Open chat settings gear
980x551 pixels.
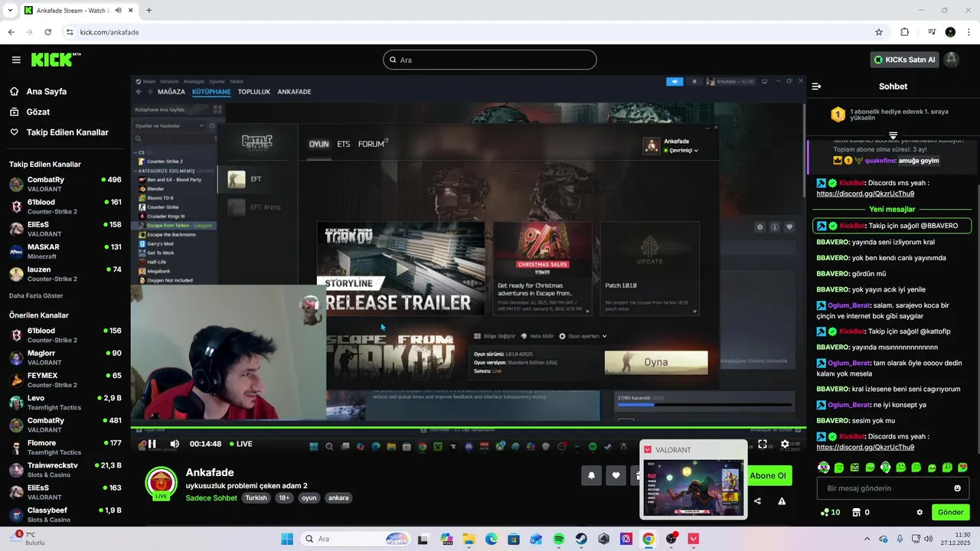tap(920, 512)
